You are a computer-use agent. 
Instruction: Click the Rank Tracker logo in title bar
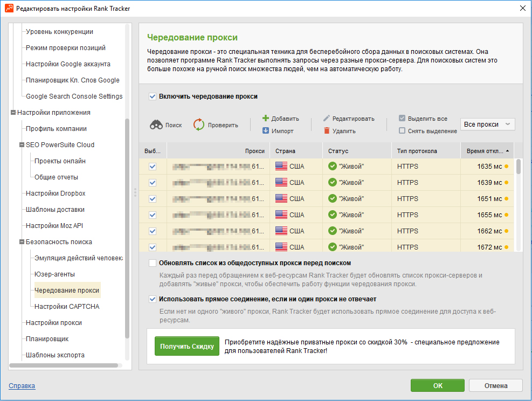click(9, 8)
